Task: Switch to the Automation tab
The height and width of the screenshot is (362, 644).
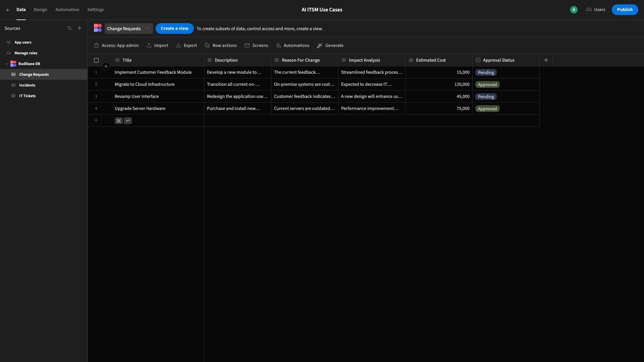Action: (67, 10)
